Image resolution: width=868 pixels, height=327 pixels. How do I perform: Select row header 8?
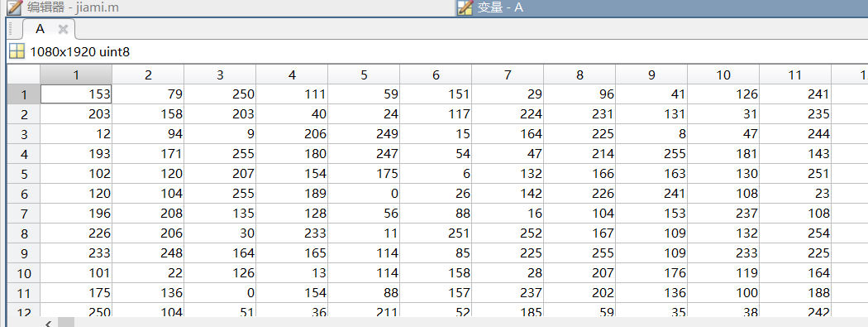click(x=24, y=233)
